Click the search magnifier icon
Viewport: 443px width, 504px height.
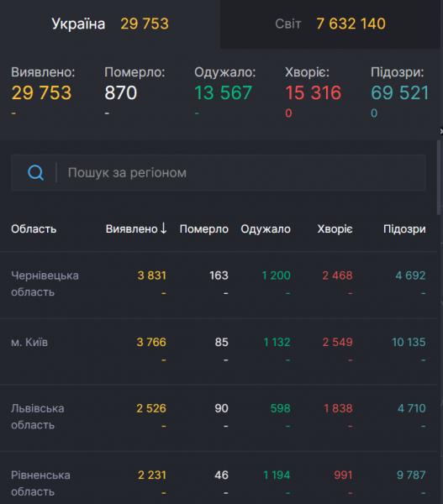(35, 172)
